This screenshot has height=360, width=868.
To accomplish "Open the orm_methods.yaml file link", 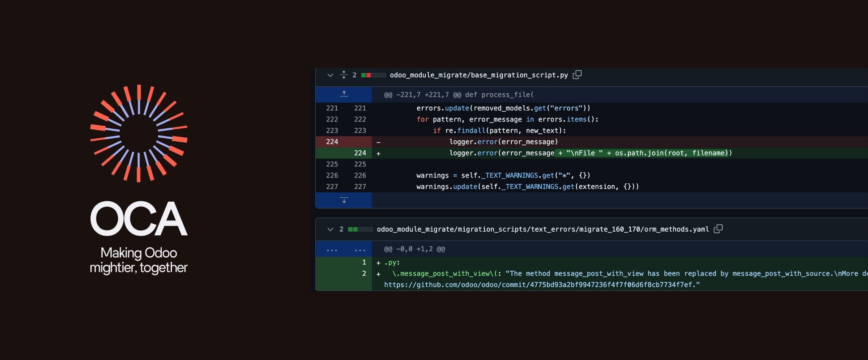I will 543,229.
